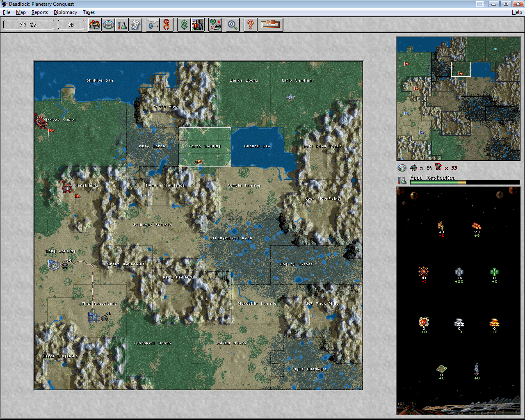Select the red orb resource icon

424,322
